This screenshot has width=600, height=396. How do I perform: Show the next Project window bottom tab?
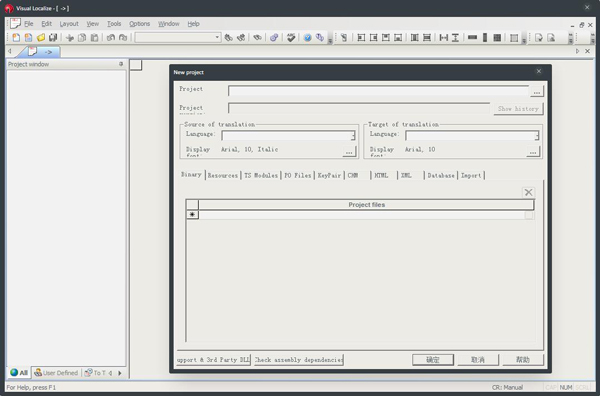pyautogui.click(x=119, y=373)
